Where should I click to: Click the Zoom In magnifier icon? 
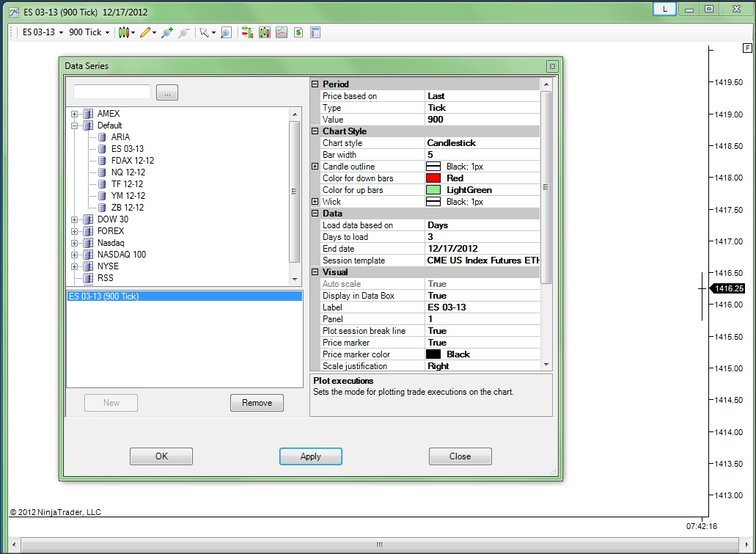coord(167,32)
